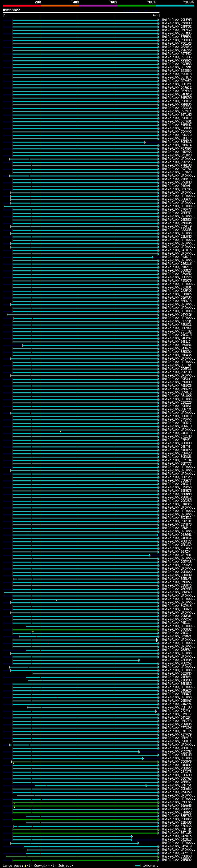The width and height of the screenshot is (197, 868).
Task: Select hit label UniRef100_Q4KTH4
Action: click(177, 447)
